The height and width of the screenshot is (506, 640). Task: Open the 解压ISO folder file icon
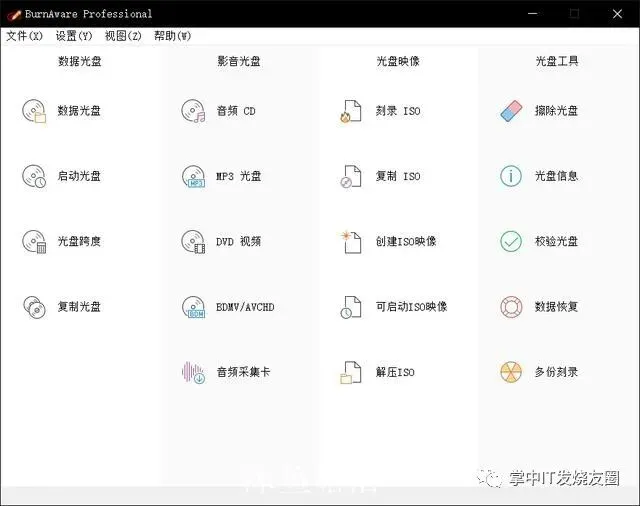click(351, 372)
